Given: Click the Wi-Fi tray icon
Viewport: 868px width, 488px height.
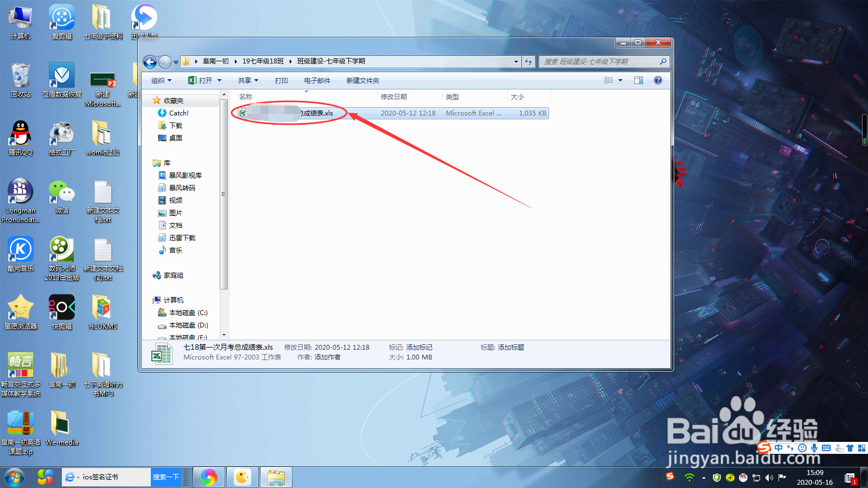Looking at the screenshot, I should 690,478.
